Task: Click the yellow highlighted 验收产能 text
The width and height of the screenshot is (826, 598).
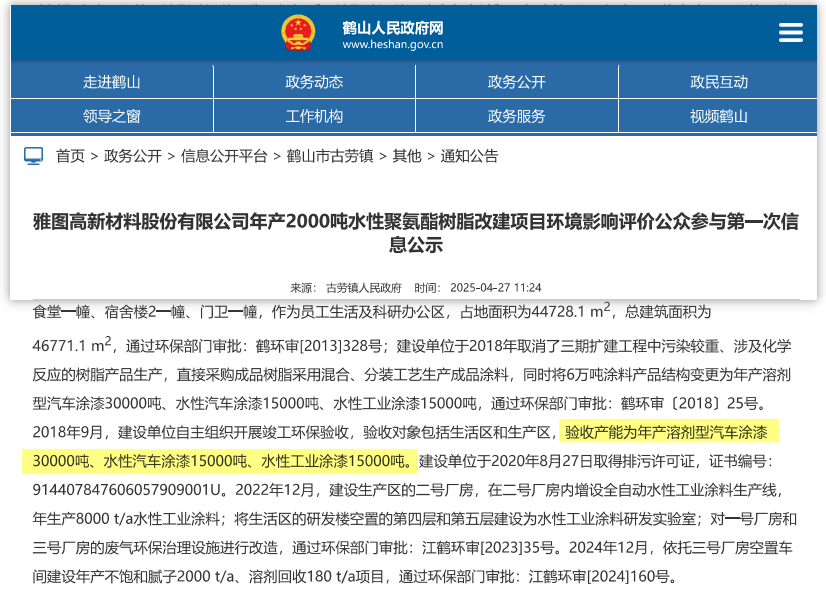Action: (400, 447)
